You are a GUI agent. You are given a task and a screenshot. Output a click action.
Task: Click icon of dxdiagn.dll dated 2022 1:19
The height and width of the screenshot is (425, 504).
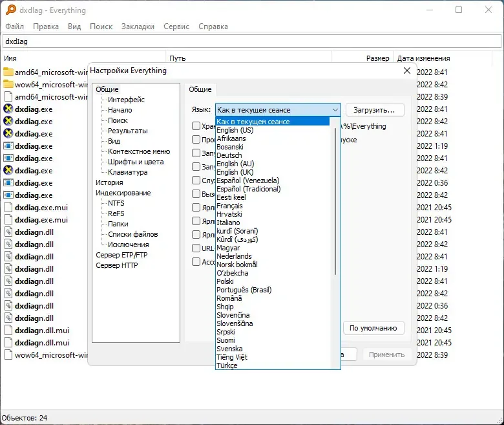click(8, 268)
